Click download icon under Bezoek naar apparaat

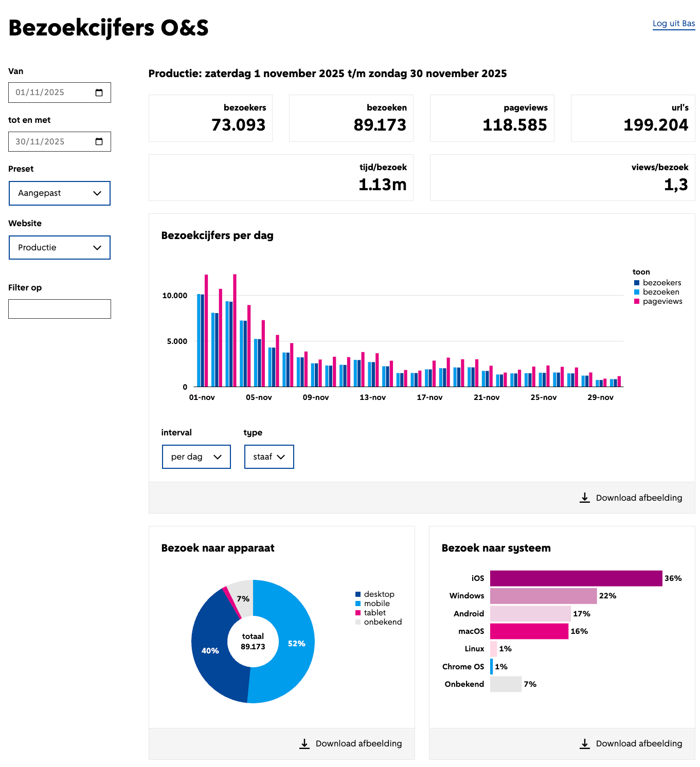304,743
